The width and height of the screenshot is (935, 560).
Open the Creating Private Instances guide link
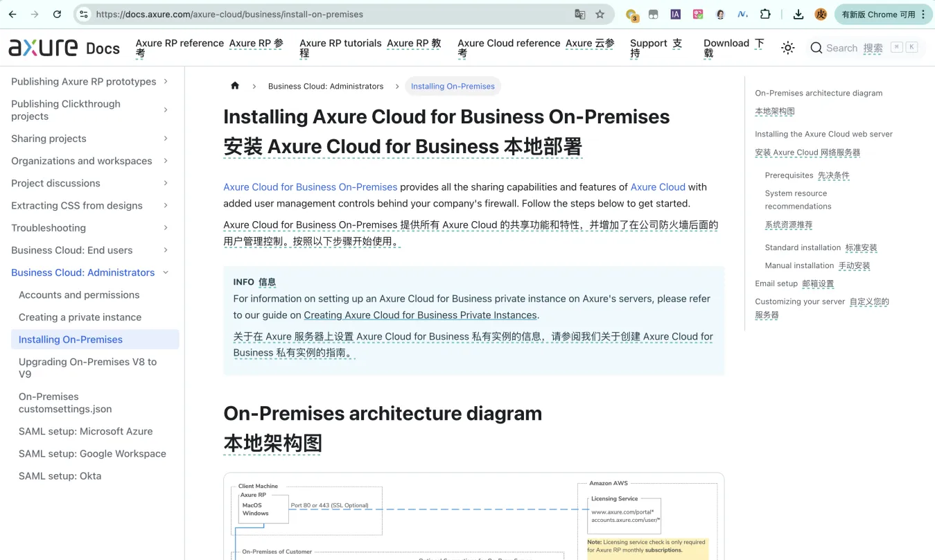point(420,315)
